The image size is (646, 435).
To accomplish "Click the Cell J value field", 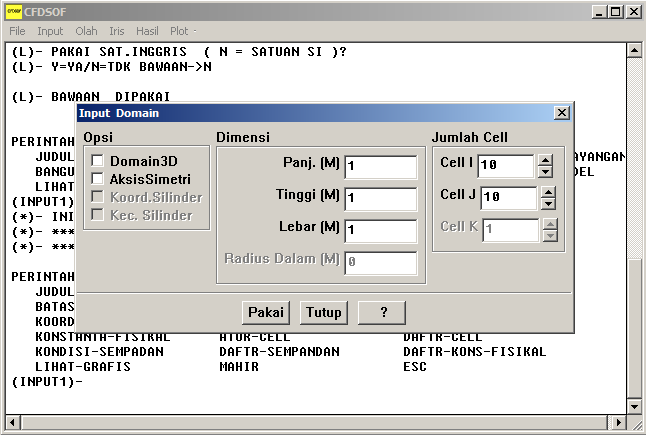I will tap(509, 197).
